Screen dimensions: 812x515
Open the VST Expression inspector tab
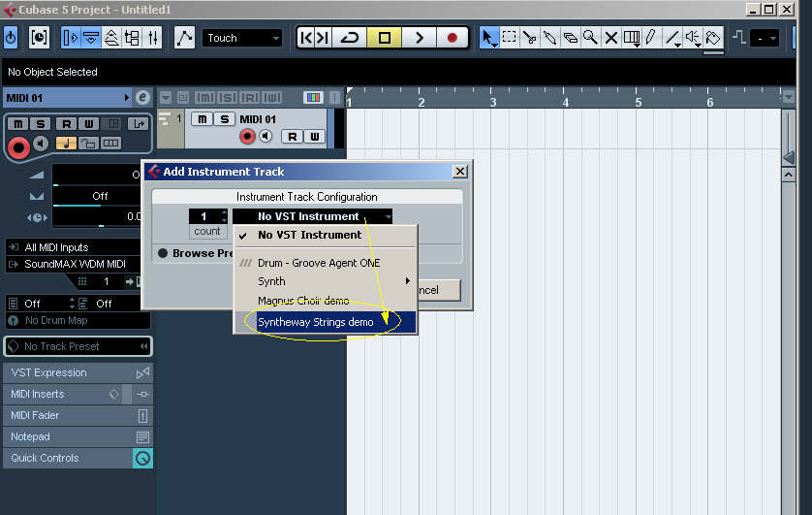(x=78, y=372)
